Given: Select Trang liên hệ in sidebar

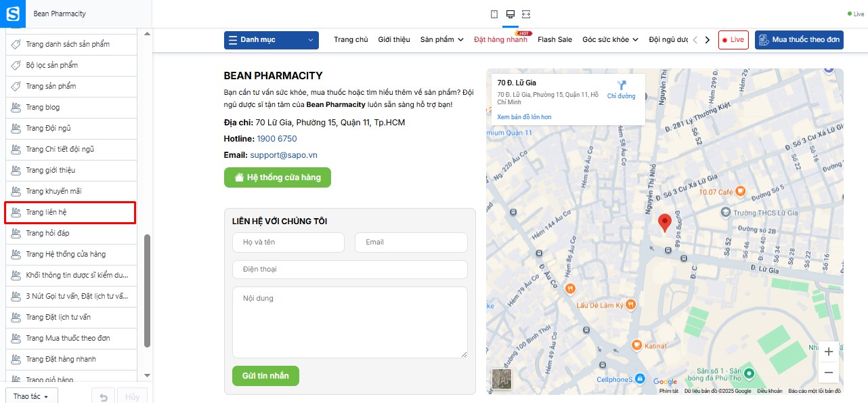Looking at the screenshot, I should [70, 213].
